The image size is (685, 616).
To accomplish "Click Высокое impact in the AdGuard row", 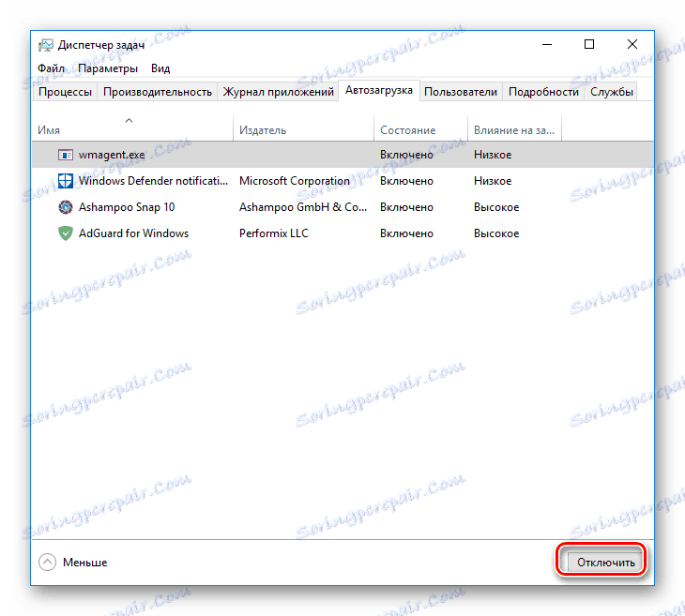I will coord(496,233).
